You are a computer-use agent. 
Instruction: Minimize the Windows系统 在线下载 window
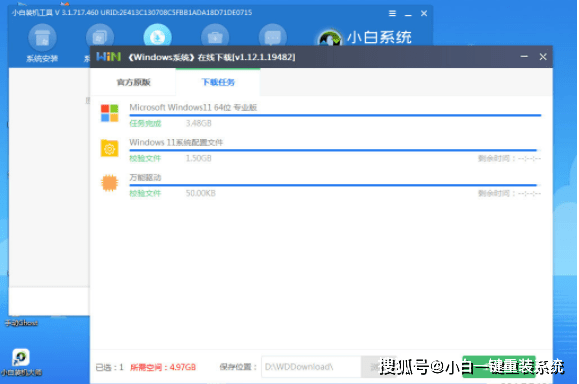[x=524, y=56]
